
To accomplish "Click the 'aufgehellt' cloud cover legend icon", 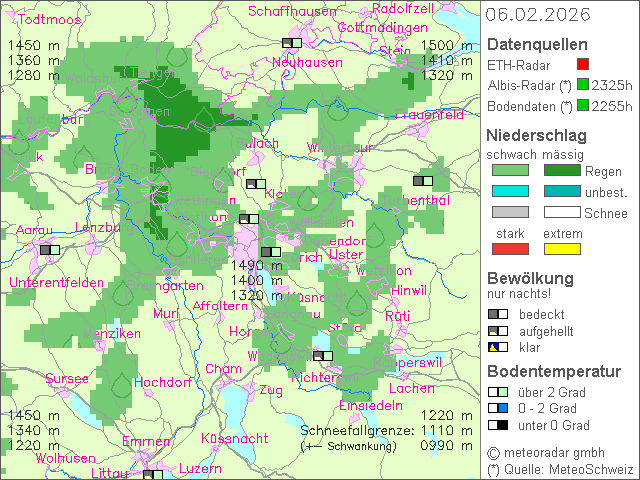I will point(497,331).
